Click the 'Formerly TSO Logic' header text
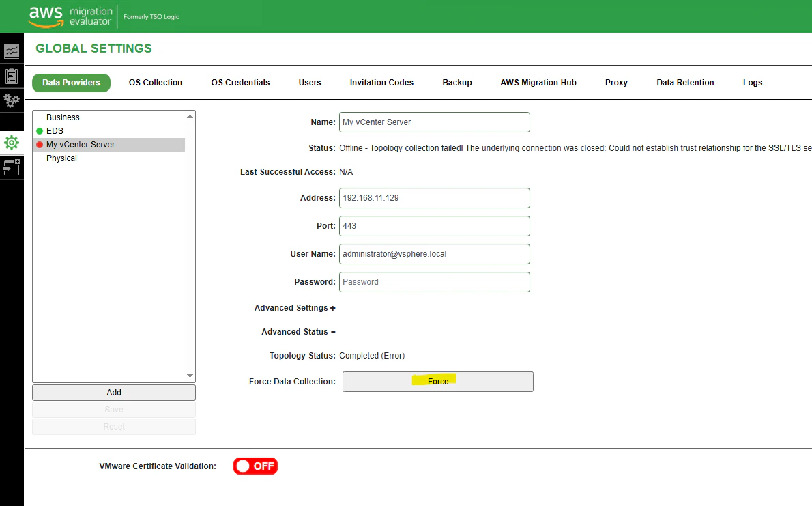This screenshot has width=812, height=506. pyautogui.click(x=151, y=16)
